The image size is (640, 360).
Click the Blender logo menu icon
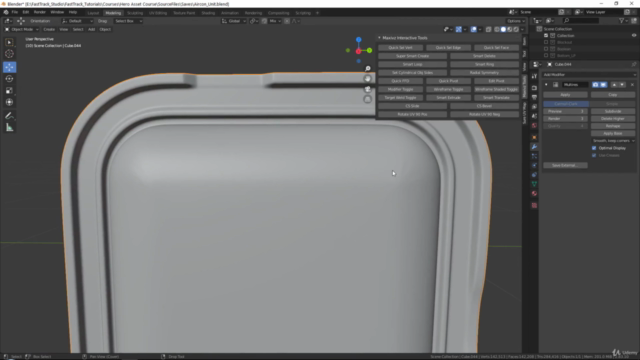pos(6,12)
